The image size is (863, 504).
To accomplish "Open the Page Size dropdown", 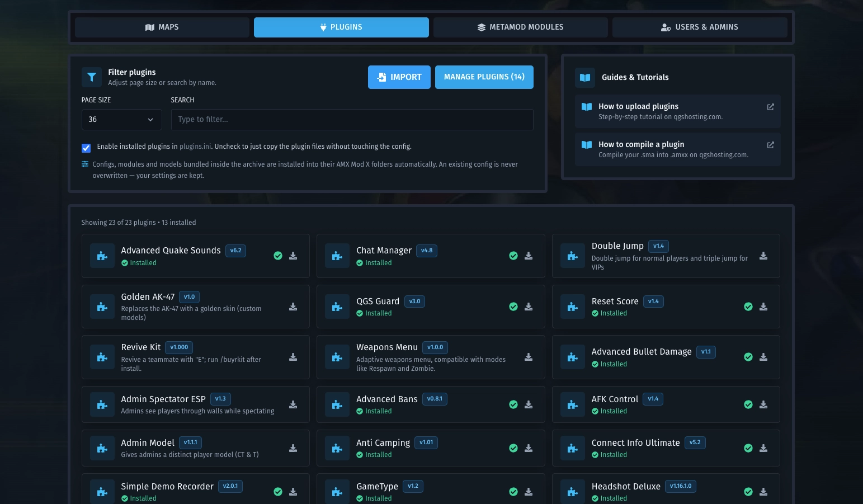I will point(122,120).
